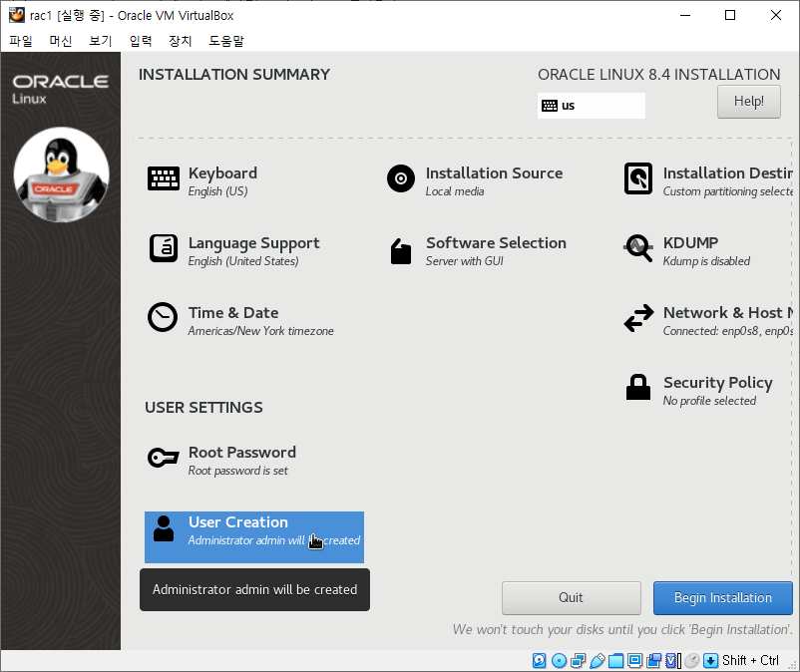Image resolution: width=800 pixels, height=672 pixels.
Task: Open Security Policy title link
Action: click(x=718, y=383)
